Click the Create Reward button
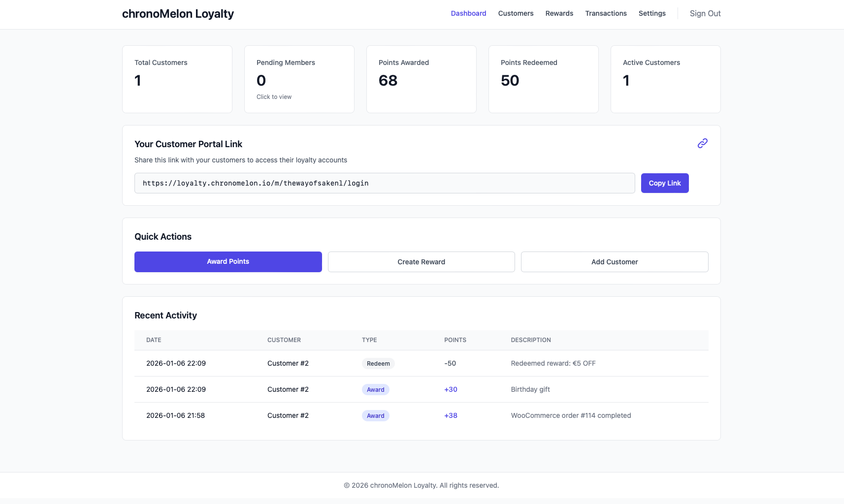Viewport: 844px width, 504px height. (x=421, y=262)
